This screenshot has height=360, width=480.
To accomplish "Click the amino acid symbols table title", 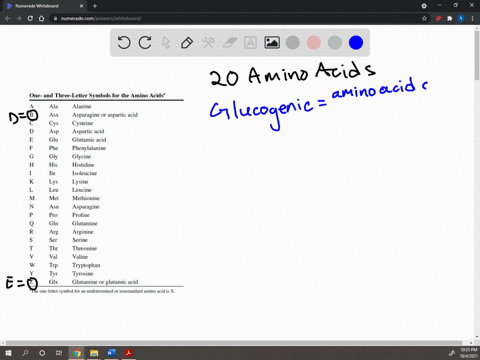I will tap(97, 95).
